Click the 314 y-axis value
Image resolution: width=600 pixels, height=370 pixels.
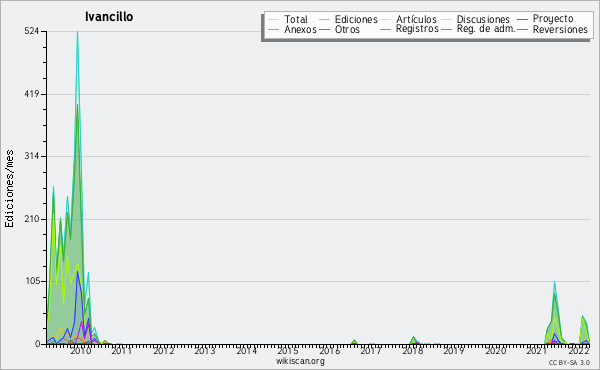(x=32, y=156)
